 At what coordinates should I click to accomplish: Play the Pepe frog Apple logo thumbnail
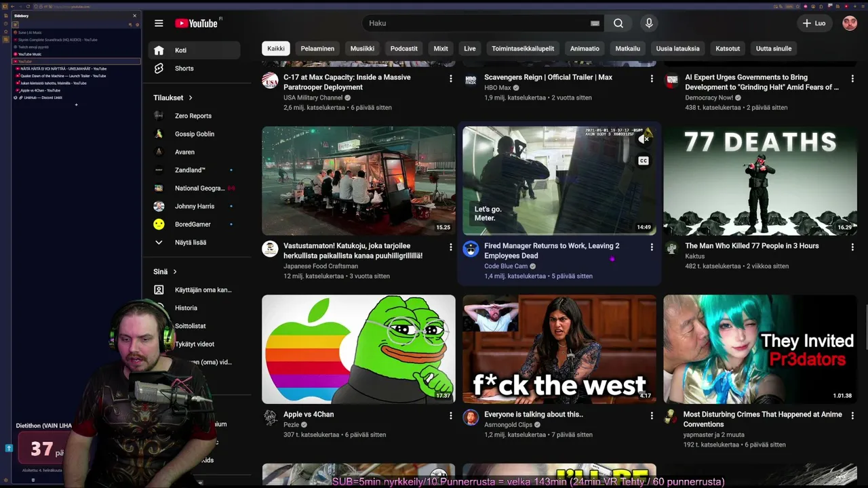point(359,349)
